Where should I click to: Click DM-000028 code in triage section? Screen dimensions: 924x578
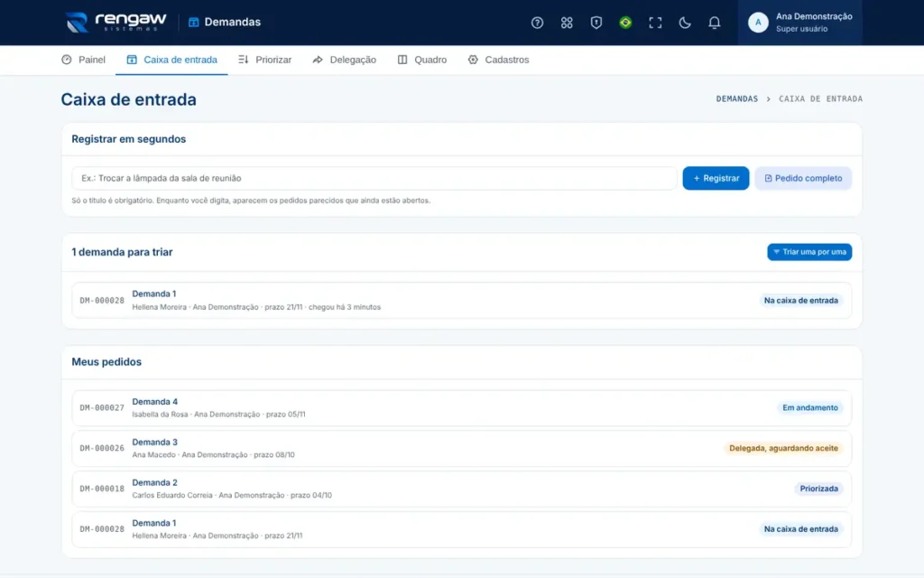(x=102, y=300)
